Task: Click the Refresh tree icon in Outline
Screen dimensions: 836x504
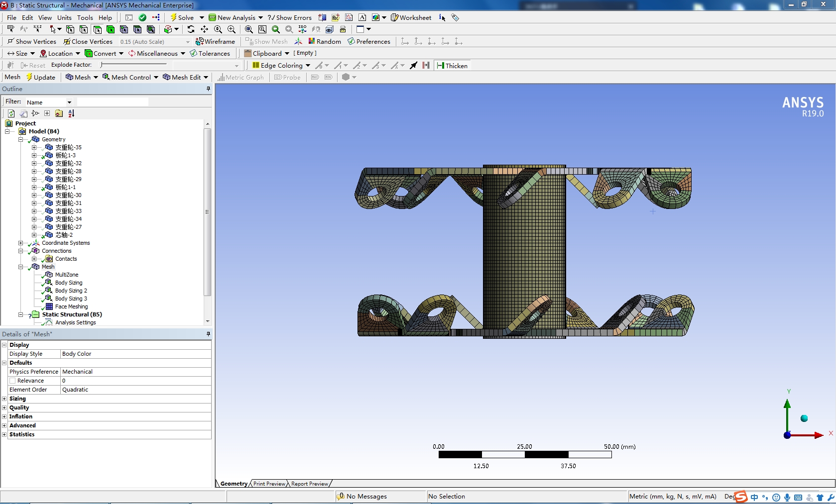Action: click(11, 113)
